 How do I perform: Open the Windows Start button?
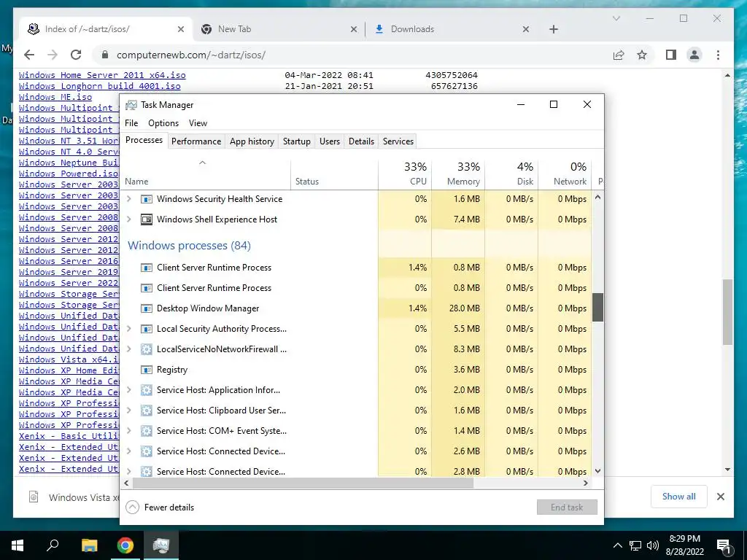pyautogui.click(x=18, y=545)
